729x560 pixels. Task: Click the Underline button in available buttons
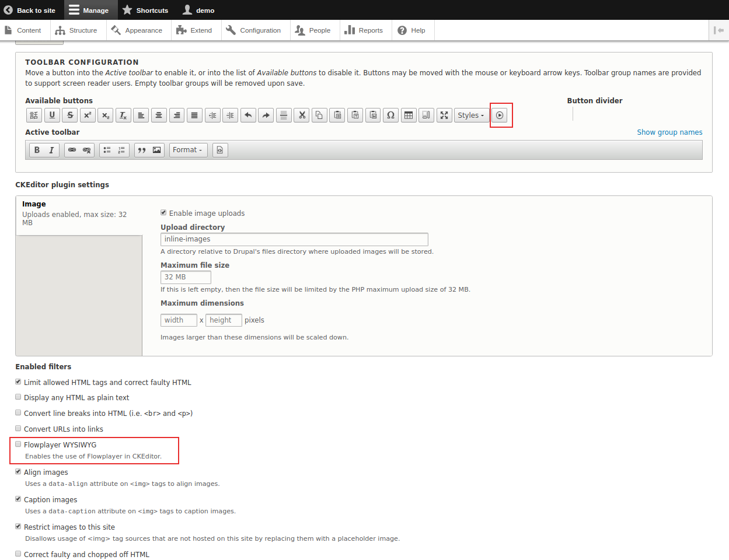(52, 116)
